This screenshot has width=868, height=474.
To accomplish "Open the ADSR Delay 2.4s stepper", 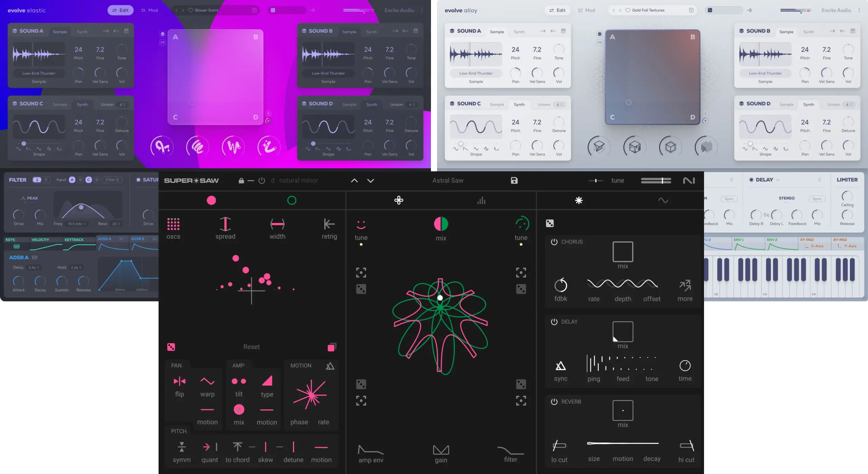I will pos(34,267).
